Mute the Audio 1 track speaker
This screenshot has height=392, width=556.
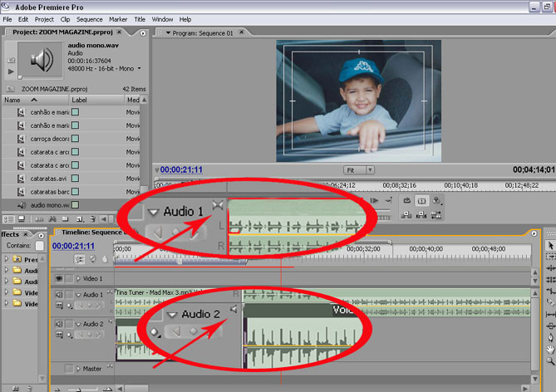point(59,295)
